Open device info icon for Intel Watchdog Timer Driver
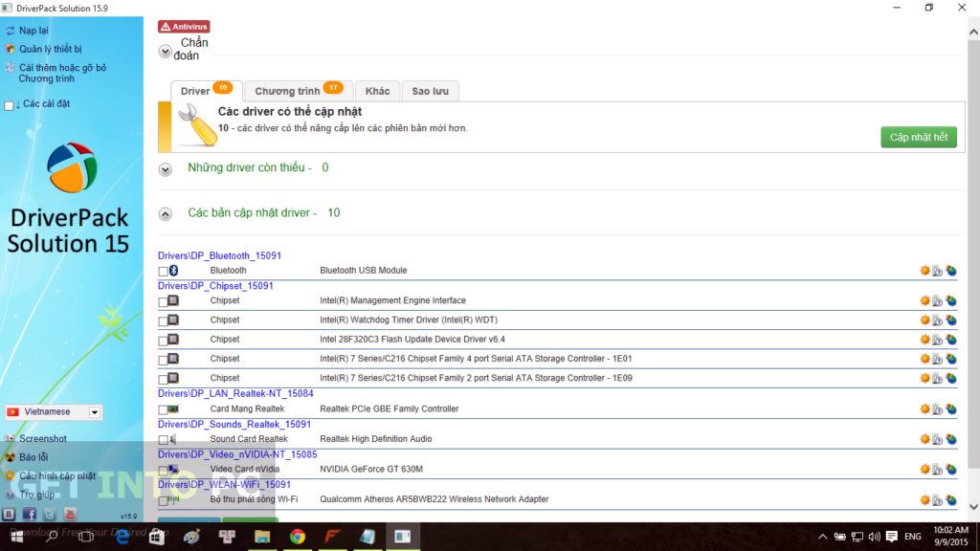The image size is (980, 551). pos(938,320)
